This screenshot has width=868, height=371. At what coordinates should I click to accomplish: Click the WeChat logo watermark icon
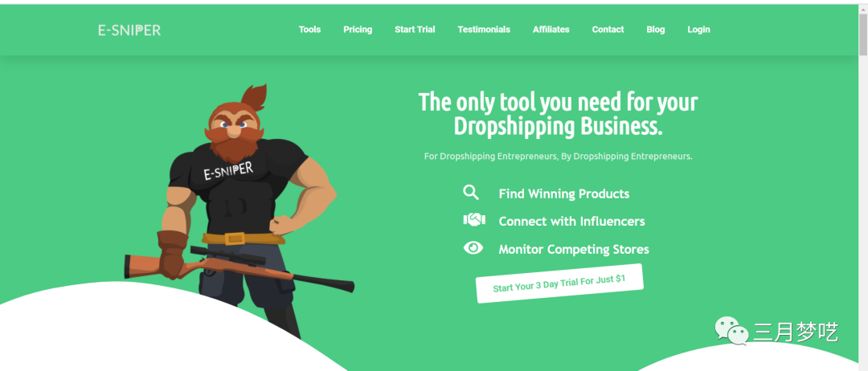point(732,331)
